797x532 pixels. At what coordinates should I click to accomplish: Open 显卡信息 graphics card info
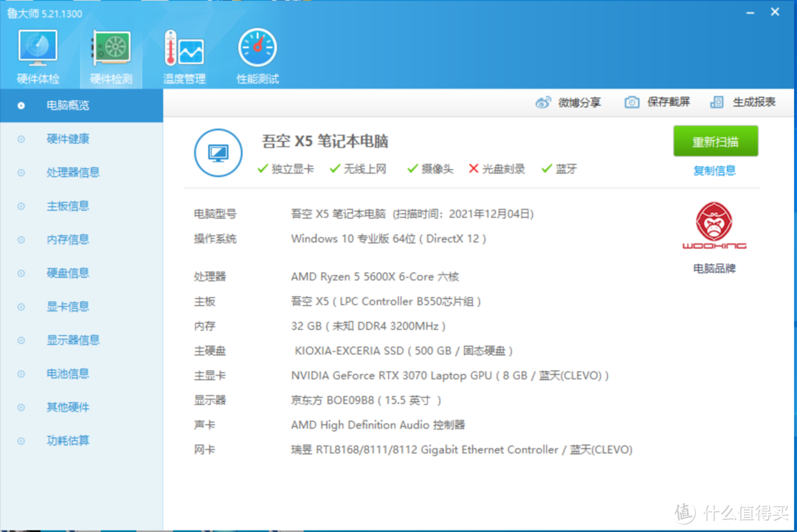click(68, 306)
